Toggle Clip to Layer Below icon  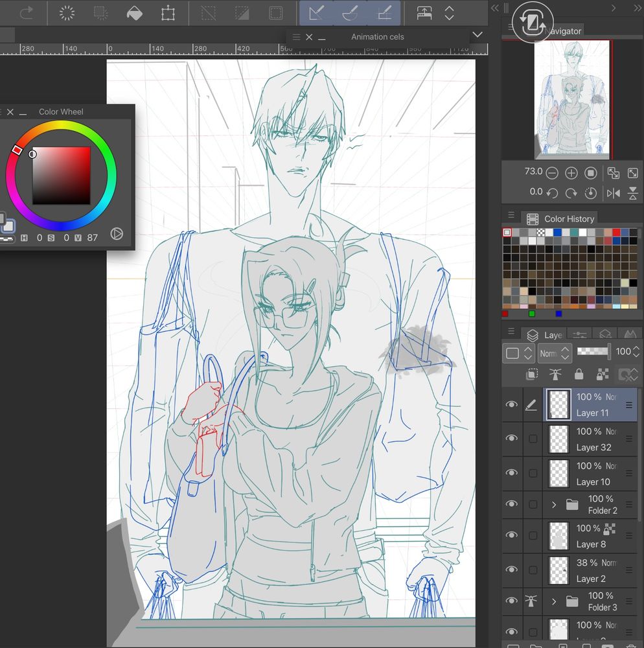click(532, 375)
